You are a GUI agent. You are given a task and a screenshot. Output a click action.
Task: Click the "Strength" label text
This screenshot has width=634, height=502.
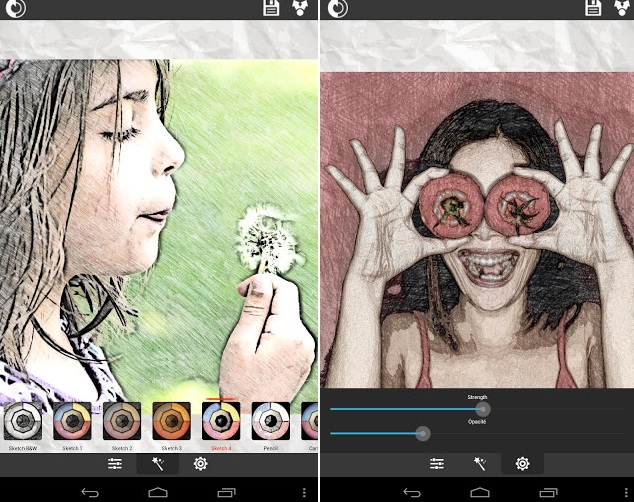[x=478, y=397]
